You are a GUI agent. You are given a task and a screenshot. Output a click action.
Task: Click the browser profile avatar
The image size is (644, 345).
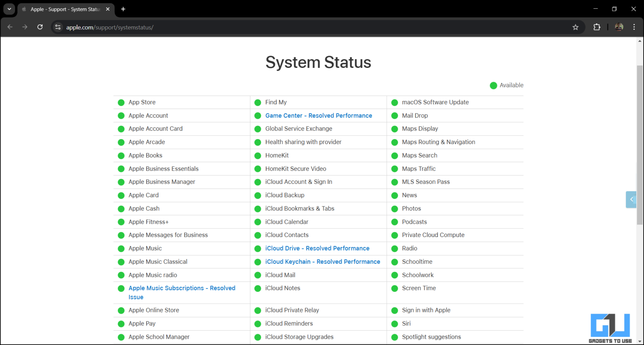pyautogui.click(x=619, y=26)
